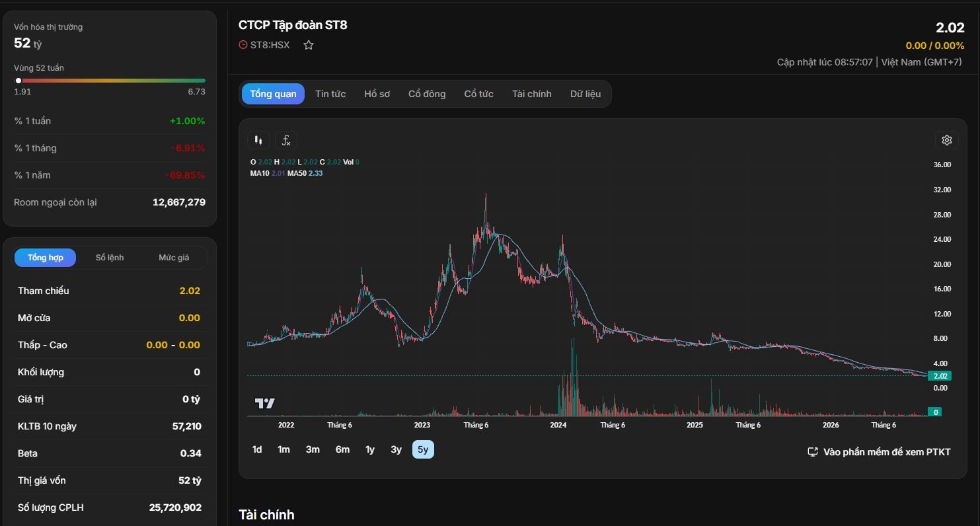Set chart range to 3m
The image size is (980, 526).
(313, 449)
